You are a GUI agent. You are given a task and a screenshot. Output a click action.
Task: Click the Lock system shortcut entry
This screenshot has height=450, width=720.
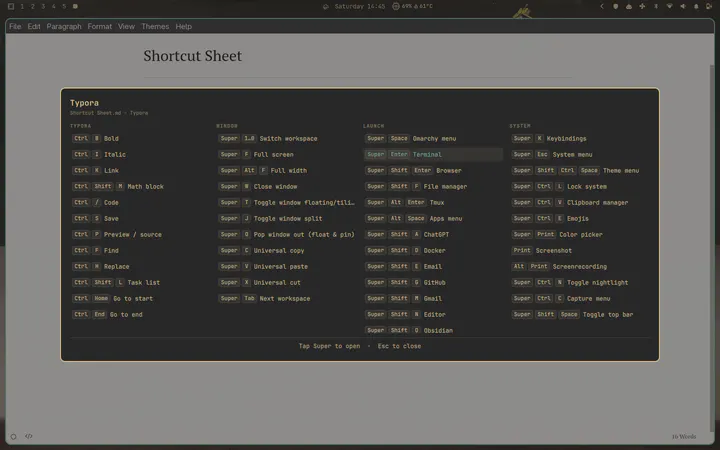560,186
